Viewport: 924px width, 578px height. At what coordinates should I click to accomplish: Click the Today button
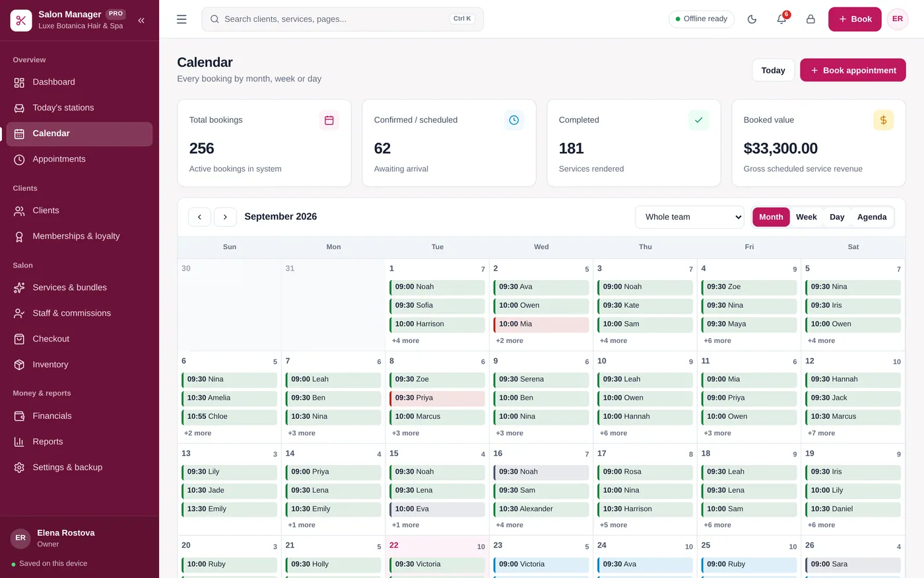[773, 70]
